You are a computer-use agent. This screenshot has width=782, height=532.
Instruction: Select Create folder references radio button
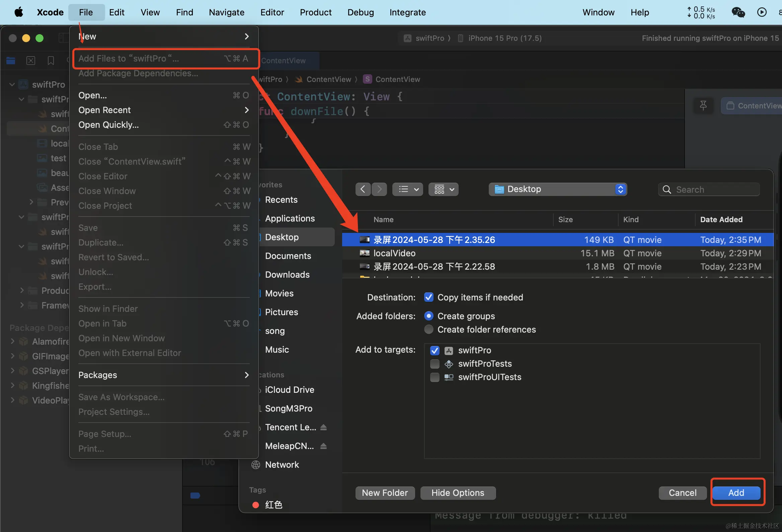coord(428,329)
